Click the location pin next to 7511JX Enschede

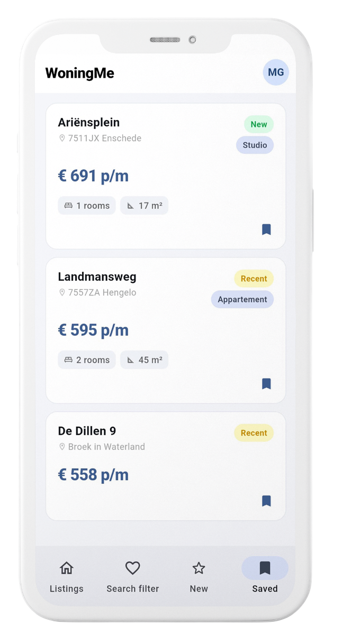click(62, 138)
